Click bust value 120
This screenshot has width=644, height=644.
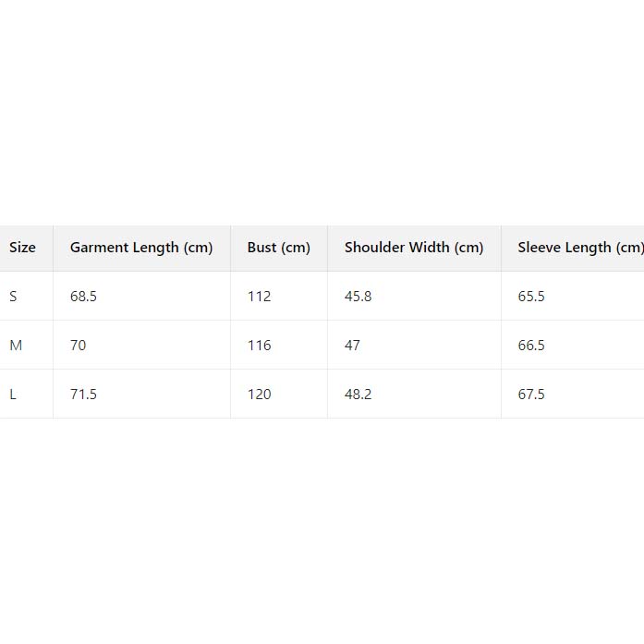(259, 395)
